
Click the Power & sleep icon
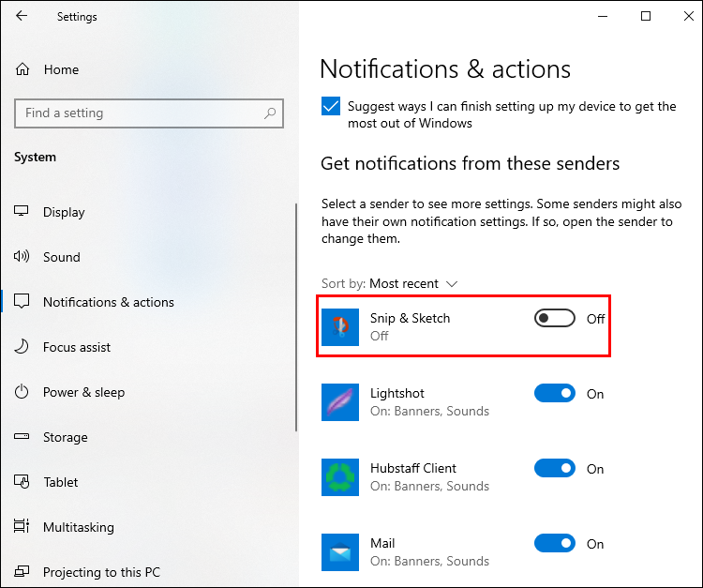point(22,392)
